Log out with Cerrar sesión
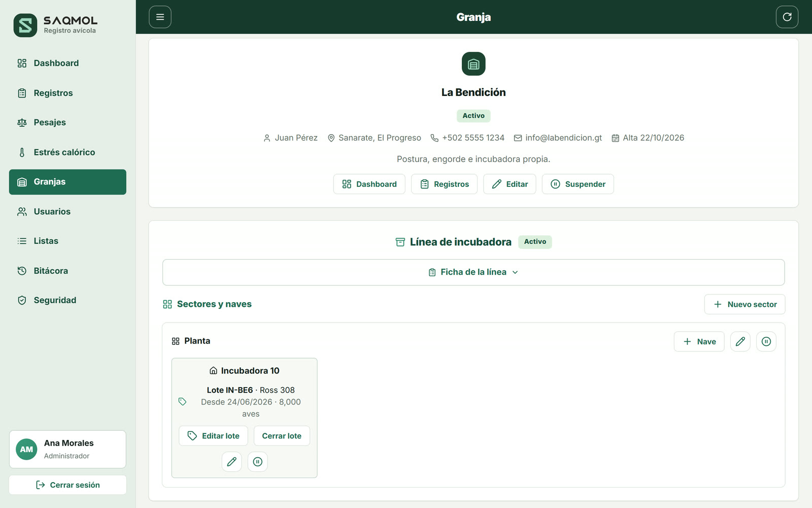The image size is (812, 508). 67,485
